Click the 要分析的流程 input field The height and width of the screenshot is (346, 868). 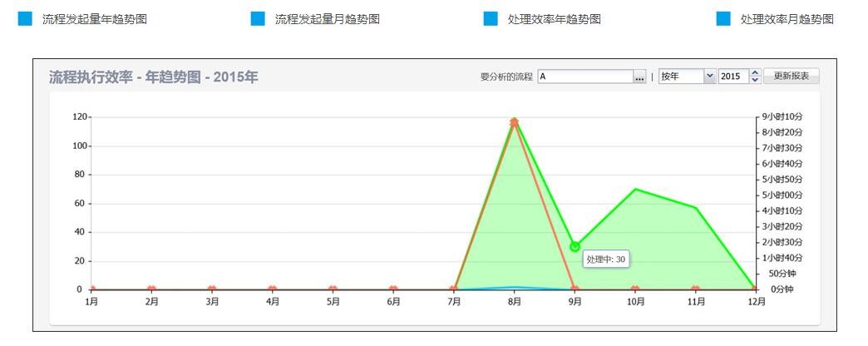(585, 77)
